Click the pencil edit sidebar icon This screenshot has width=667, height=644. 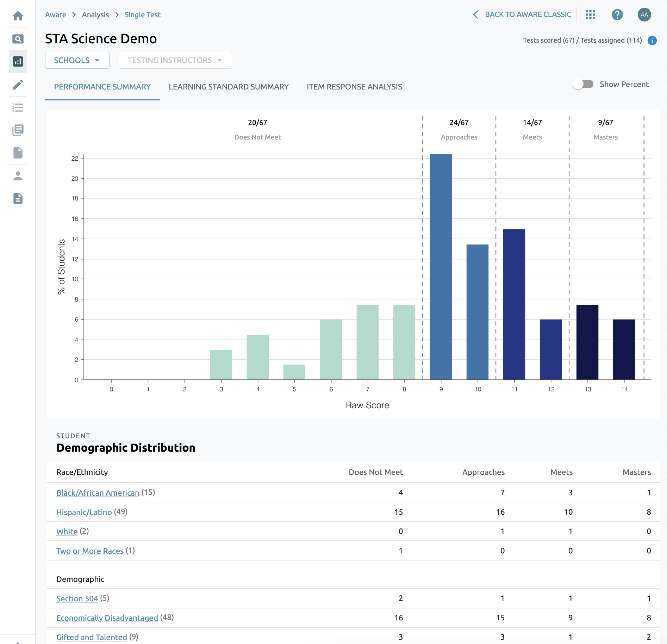(x=18, y=85)
